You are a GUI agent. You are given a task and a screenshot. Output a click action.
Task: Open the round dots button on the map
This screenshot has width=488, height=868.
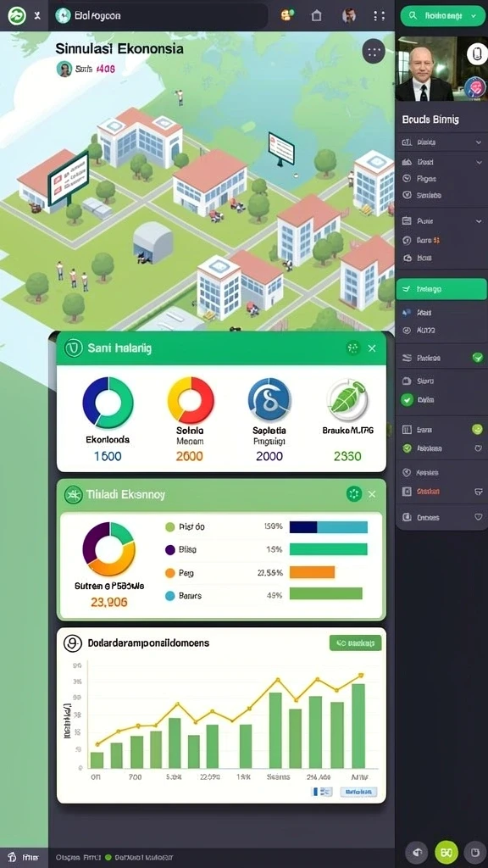[x=374, y=53]
